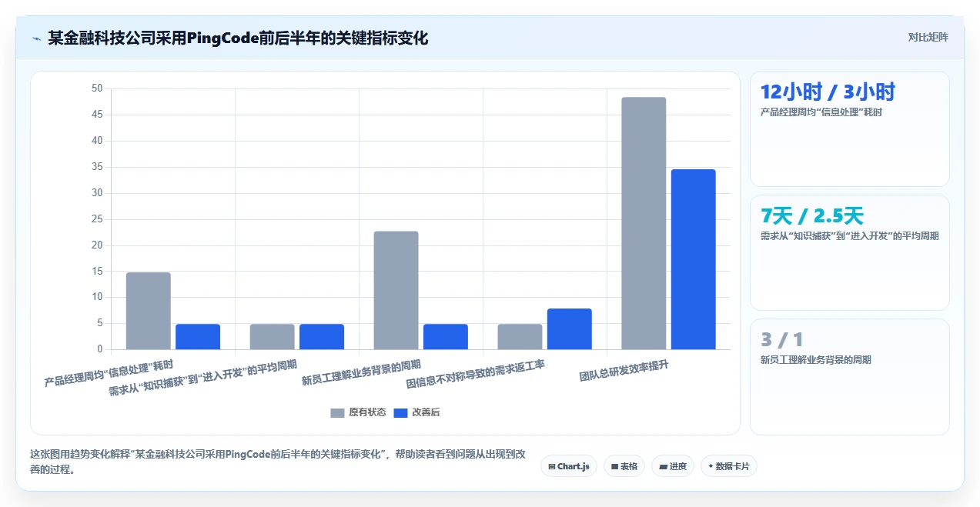Screen dimensions: 980x507
Task: Select the 表格 tag chip
Action: 624,466
